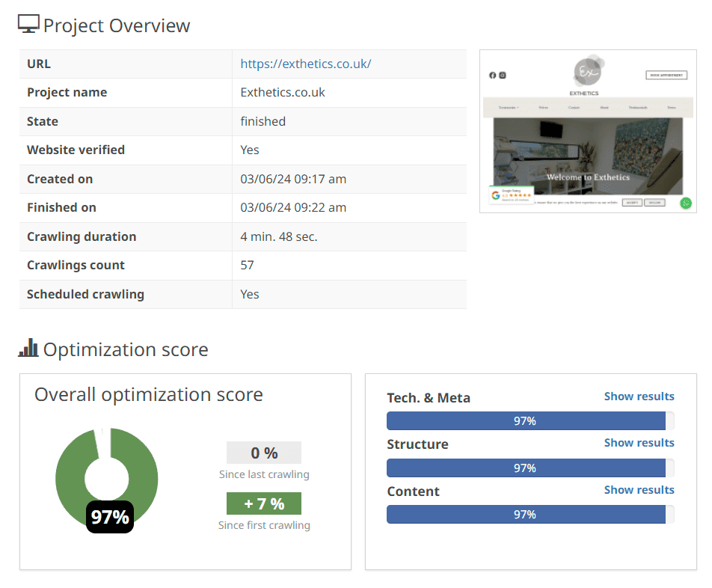Click the black 97% overall score label

(x=110, y=517)
